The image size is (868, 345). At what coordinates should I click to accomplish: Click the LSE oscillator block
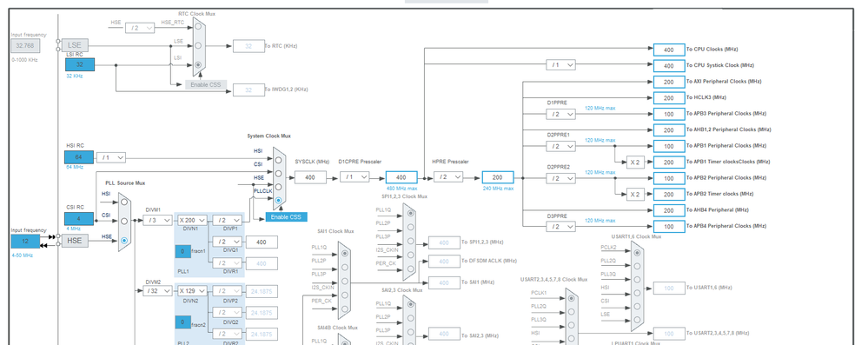coord(75,45)
